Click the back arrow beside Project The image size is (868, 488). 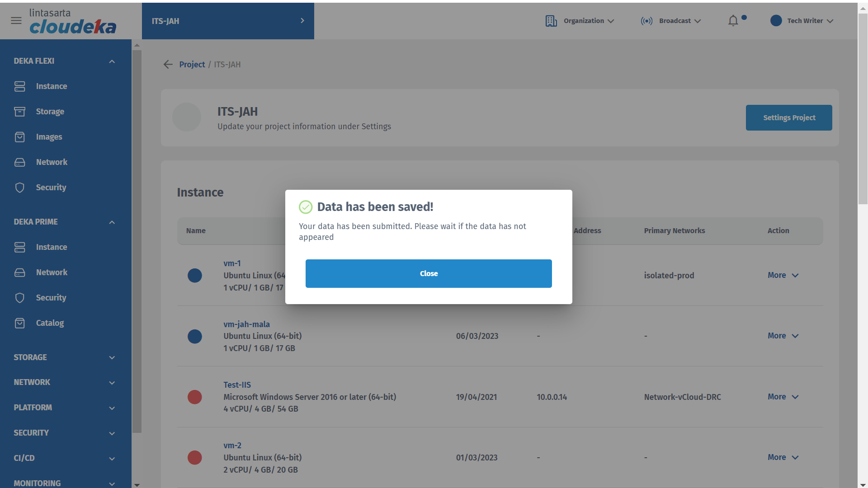pos(168,65)
